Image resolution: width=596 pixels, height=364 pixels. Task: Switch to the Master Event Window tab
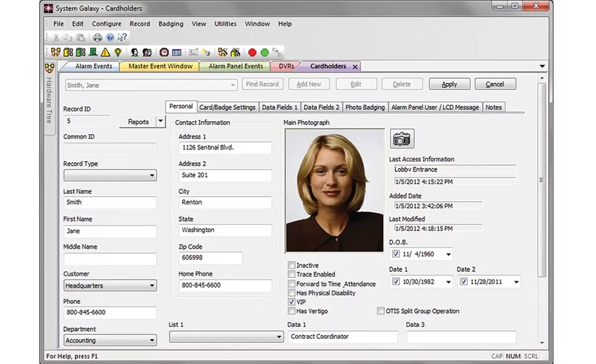coord(160,66)
